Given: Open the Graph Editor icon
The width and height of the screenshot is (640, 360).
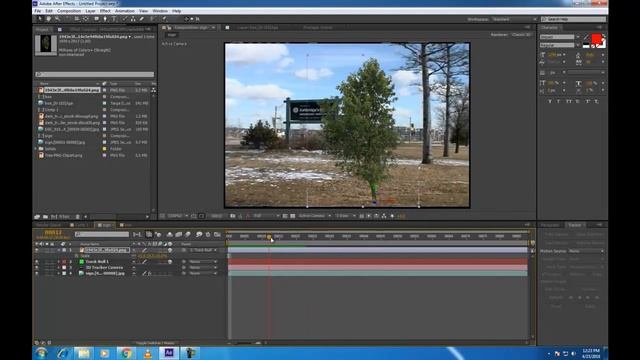Looking at the screenshot, I should 217,234.
